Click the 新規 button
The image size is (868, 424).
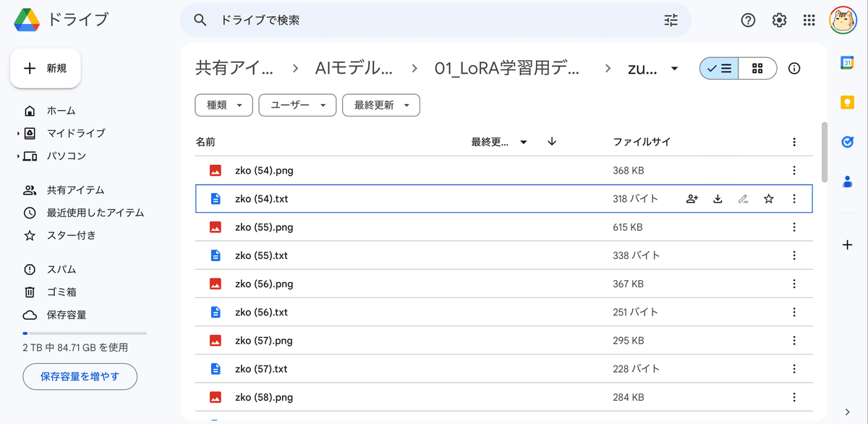tap(45, 68)
